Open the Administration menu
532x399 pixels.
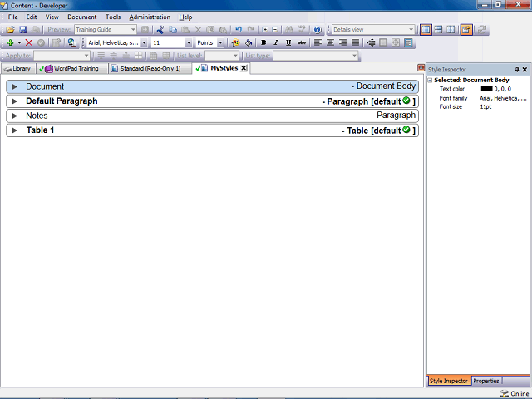click(150, 17)
